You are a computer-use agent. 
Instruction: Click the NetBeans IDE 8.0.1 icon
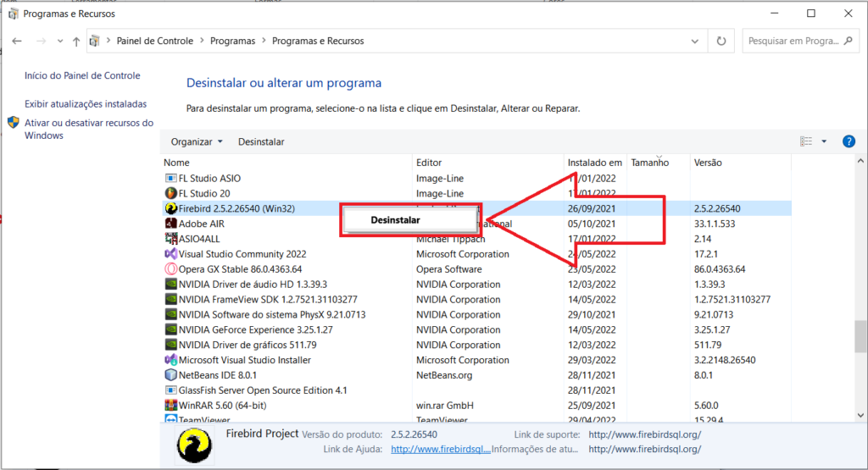[170, 375]
